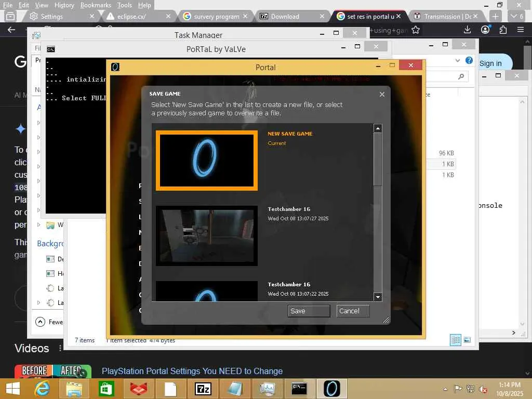Open the Windows Store taskbar icon
Image resolution: width=532 pixels, height=399 pixels.
[106, 389]
